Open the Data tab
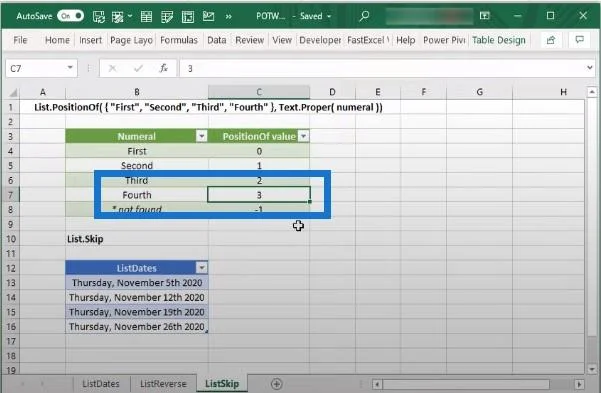 click(x=217, y=40)
